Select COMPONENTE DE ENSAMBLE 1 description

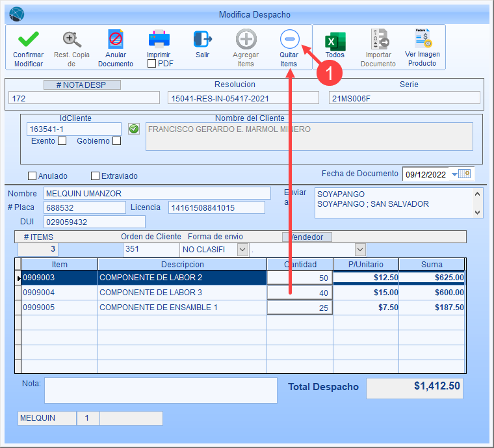click(183, 307)
